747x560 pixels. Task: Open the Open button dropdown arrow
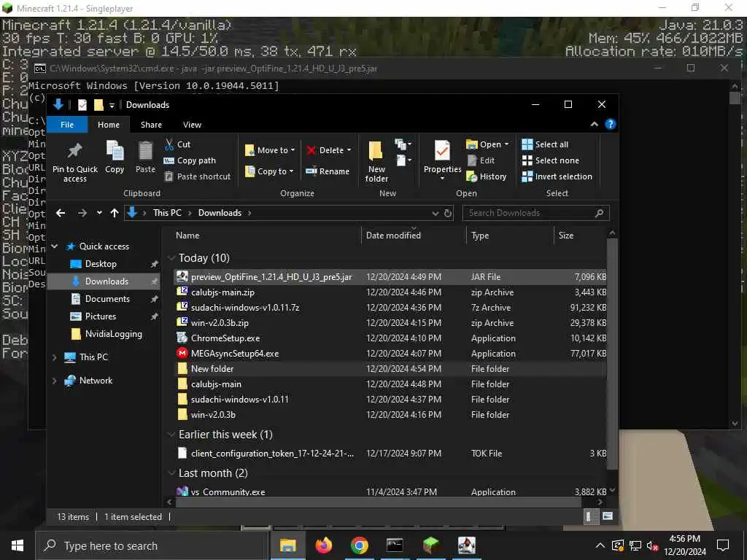(x=506, y=144)
